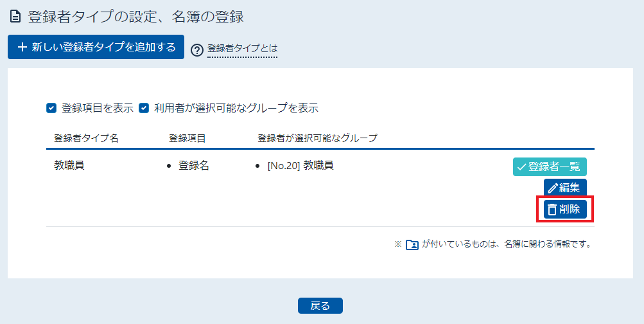The height and width of the screenshot is (324, 644).
Task: Click the pencil icon on the 編集 button
Action: 553,188
